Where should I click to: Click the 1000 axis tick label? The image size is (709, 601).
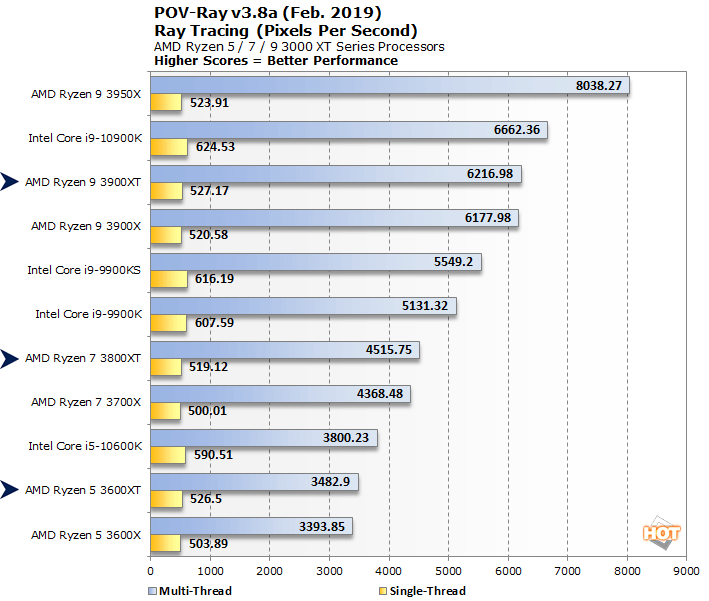210,571
